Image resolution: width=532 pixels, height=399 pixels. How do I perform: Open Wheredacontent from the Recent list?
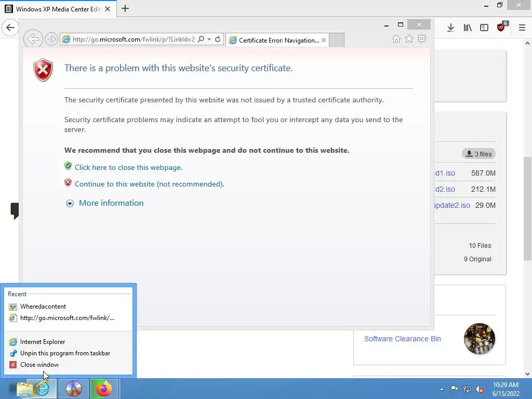pyautogui.click(x=68, y=307)
